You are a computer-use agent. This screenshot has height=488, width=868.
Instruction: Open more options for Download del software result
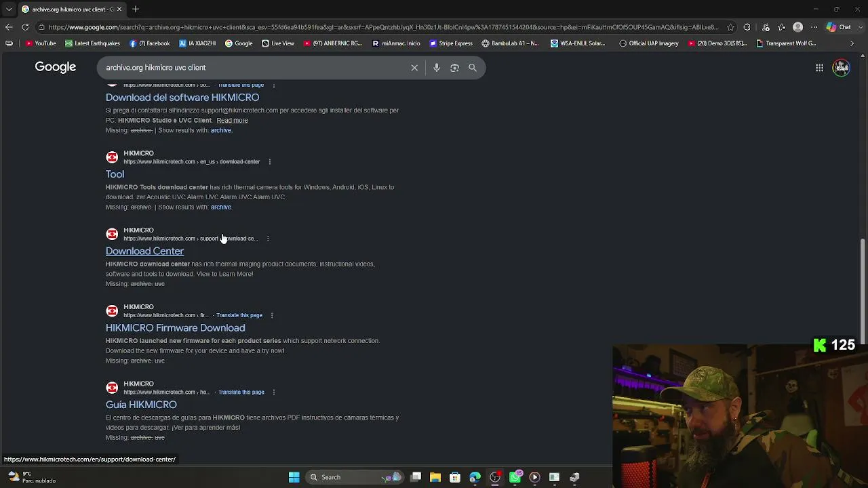(x=273, y=85)
